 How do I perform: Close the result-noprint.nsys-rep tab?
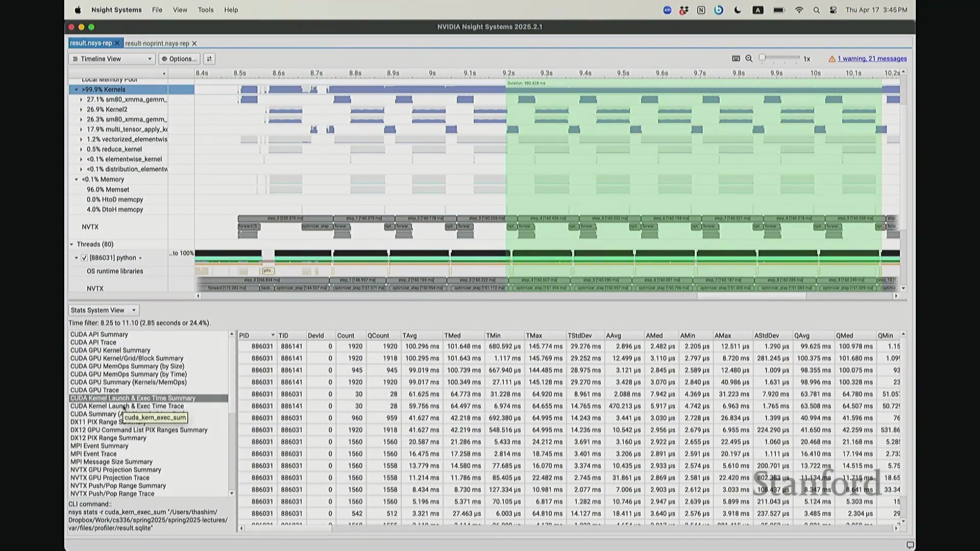click(194, 43)
